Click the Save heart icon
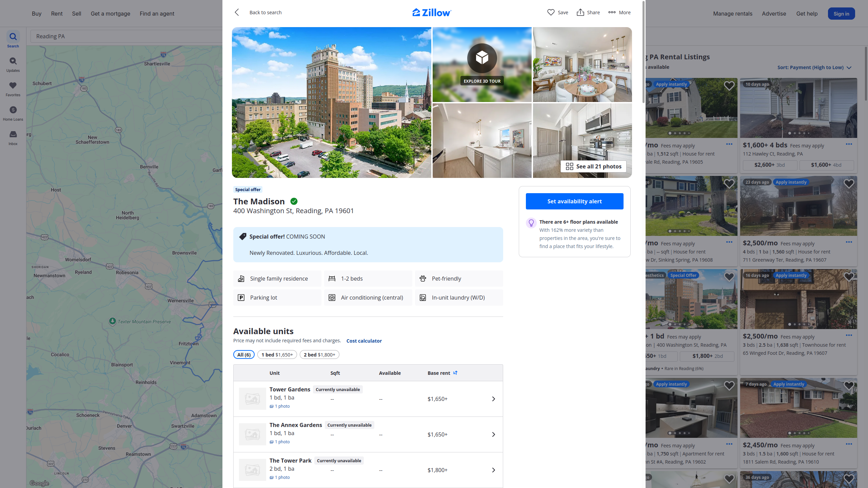Image resolution: width=868 pixels, height=488 pixels. click(x=551, y=13)
